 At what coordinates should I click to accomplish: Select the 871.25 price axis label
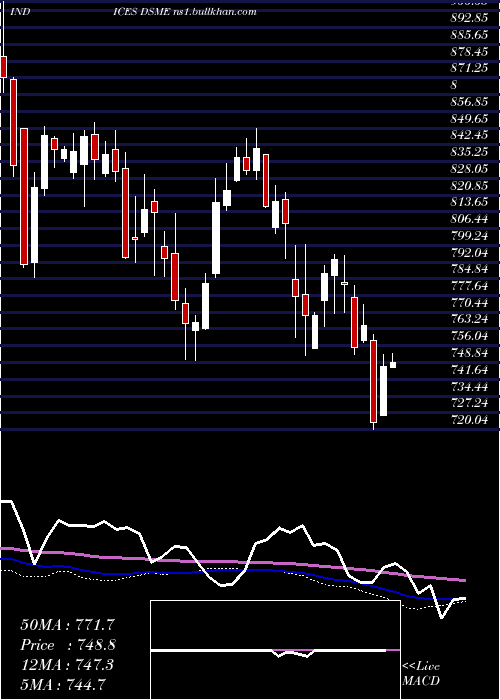[469, 68]
